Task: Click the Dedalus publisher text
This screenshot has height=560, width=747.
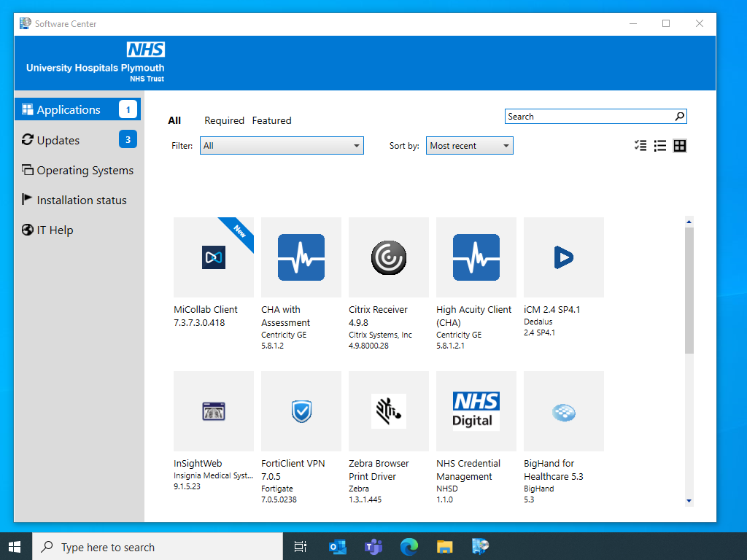Action: [538, 322]
